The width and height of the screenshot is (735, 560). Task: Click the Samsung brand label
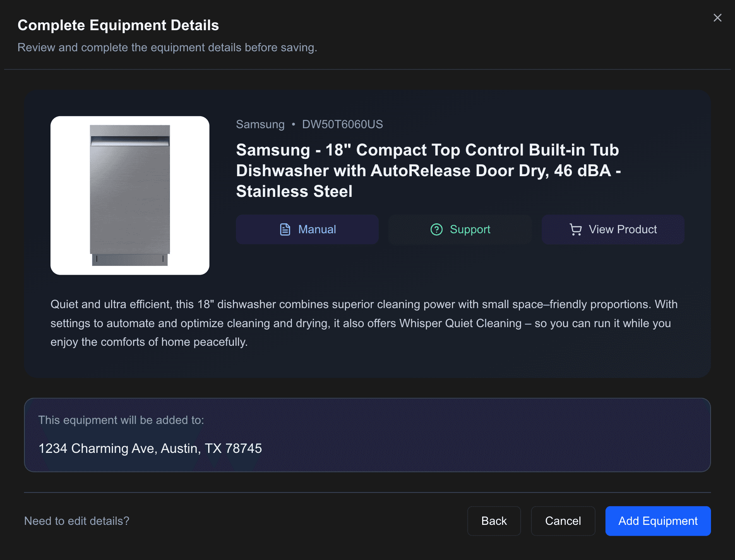[260, 124]
